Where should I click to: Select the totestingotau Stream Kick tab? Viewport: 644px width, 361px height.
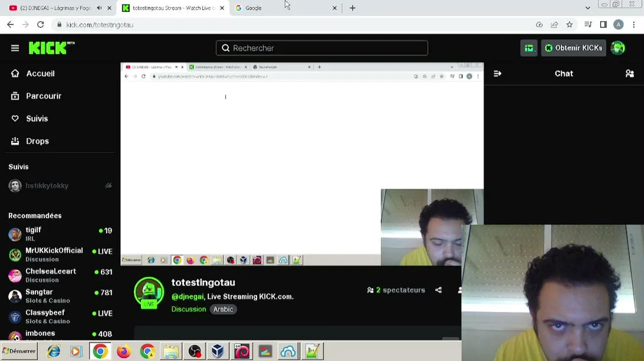coord(173,8)
